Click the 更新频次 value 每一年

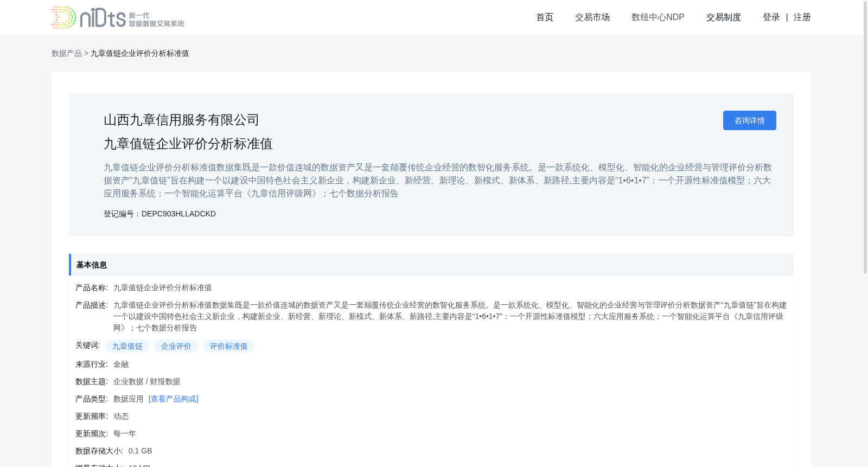125,433
